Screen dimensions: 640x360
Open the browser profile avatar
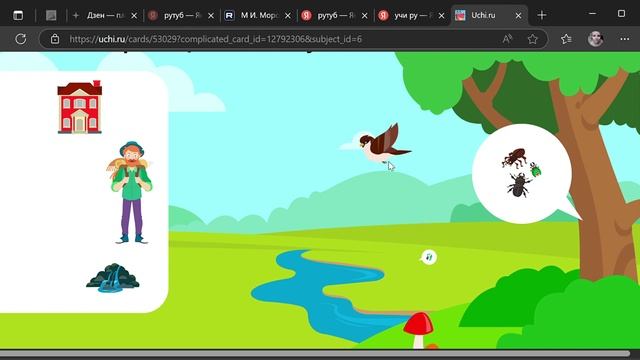(595, 39)
